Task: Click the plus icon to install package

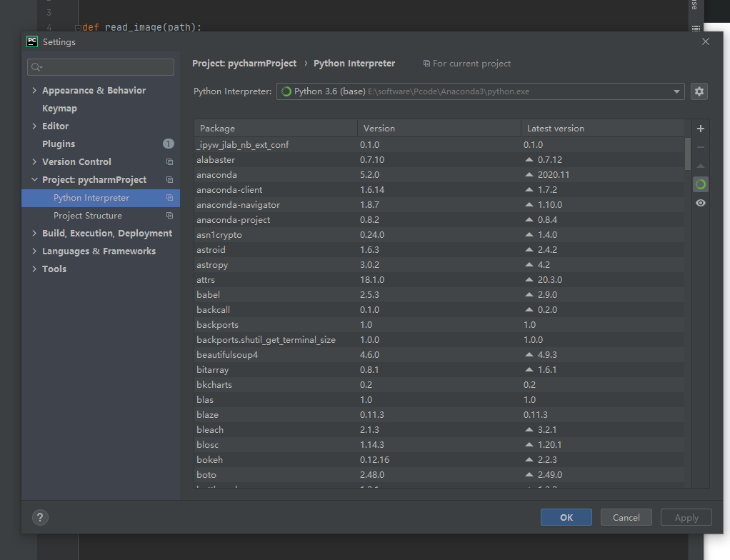Action: coord(700,129)
